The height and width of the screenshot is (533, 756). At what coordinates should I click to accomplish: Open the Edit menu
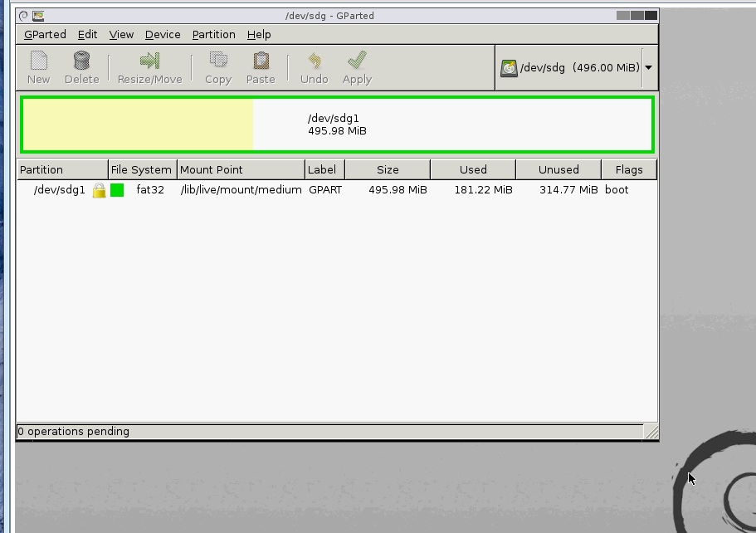click(87, 34)
